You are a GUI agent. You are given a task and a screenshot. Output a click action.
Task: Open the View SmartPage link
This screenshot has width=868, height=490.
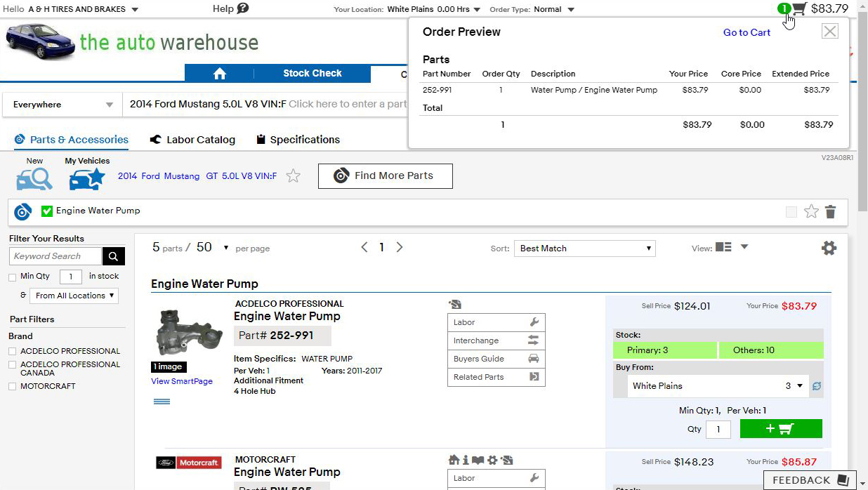point(182,381)
